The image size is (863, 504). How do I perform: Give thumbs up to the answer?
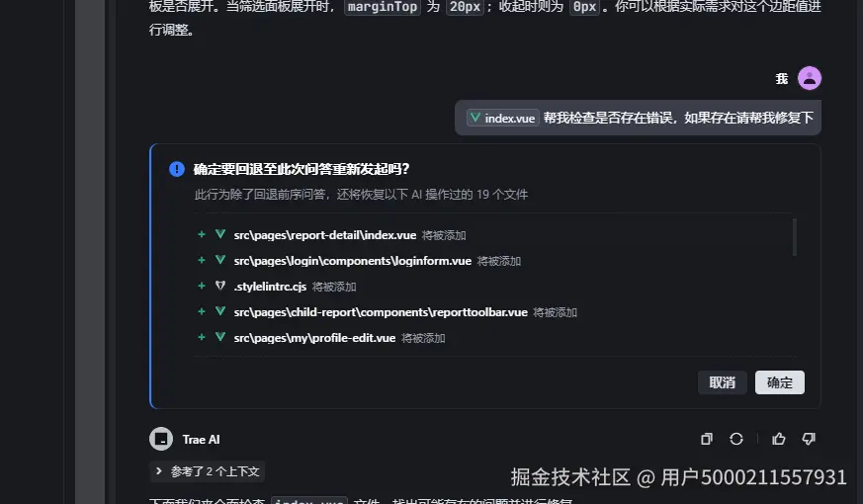779,439
